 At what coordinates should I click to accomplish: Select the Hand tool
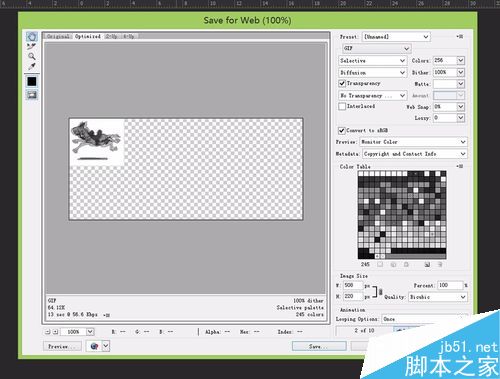coord(32,36)
